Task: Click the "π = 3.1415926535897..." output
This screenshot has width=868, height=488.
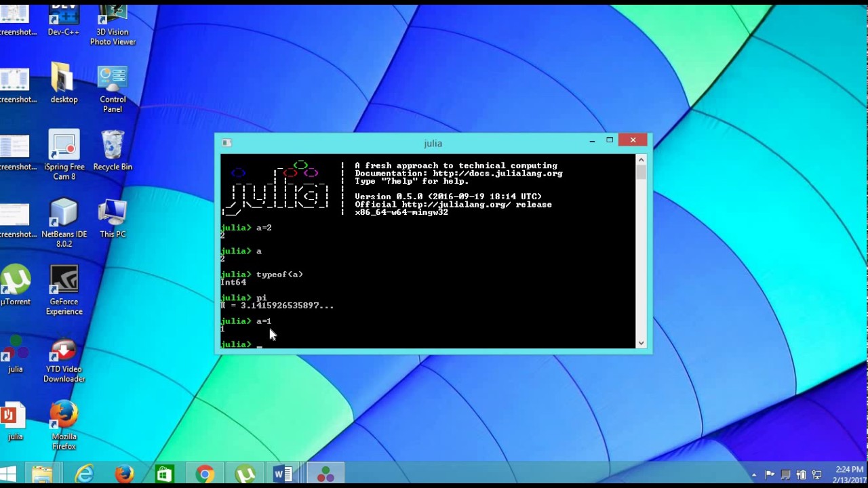Action: click(x=277, y=306)
